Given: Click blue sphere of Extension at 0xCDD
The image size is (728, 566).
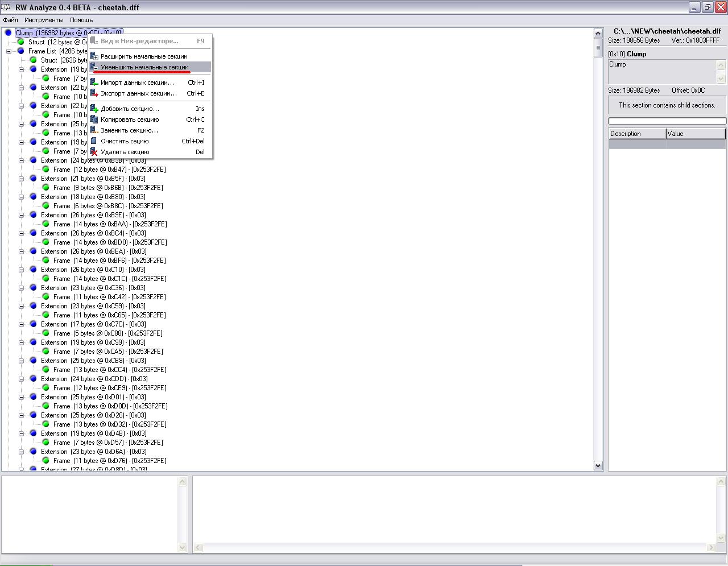Looking at the screenshot, I should 33,379.
